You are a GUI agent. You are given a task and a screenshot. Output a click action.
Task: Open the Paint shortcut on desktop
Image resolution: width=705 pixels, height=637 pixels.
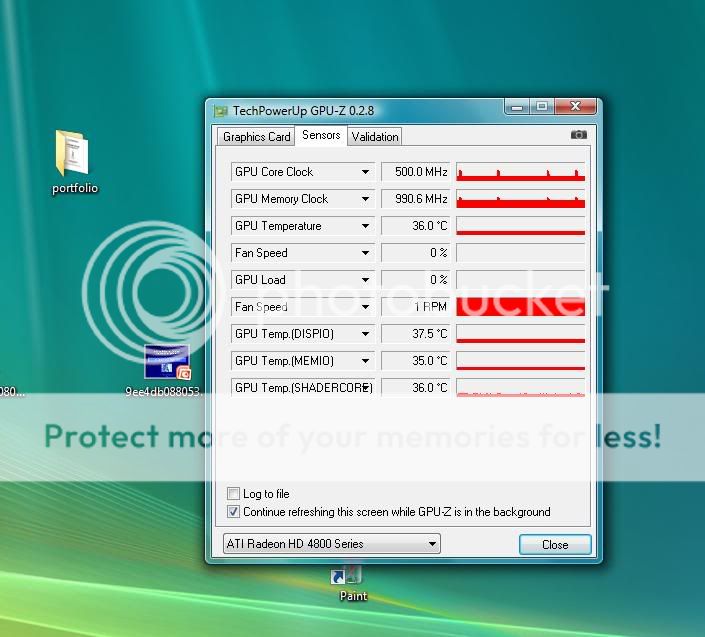[351, 577]
